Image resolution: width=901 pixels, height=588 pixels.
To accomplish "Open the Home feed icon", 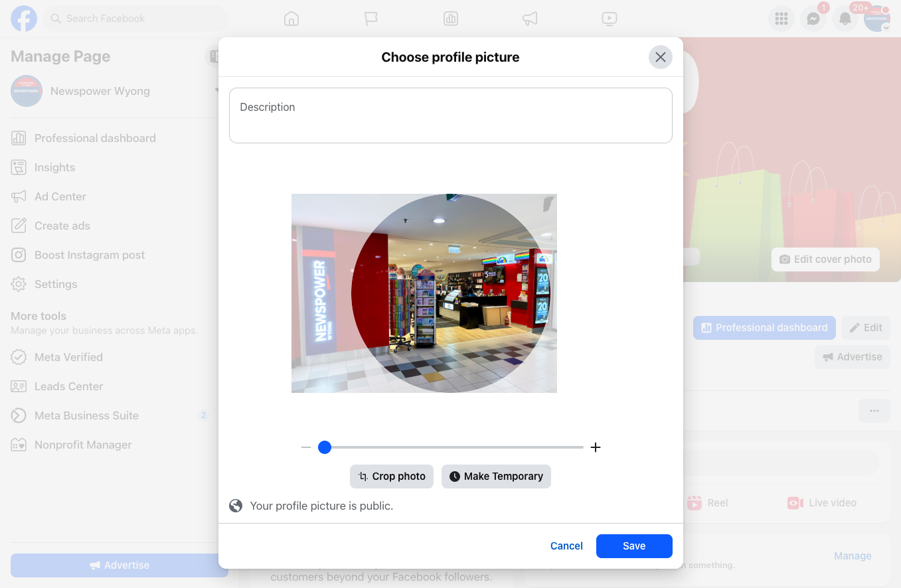I will click(291, 19).
